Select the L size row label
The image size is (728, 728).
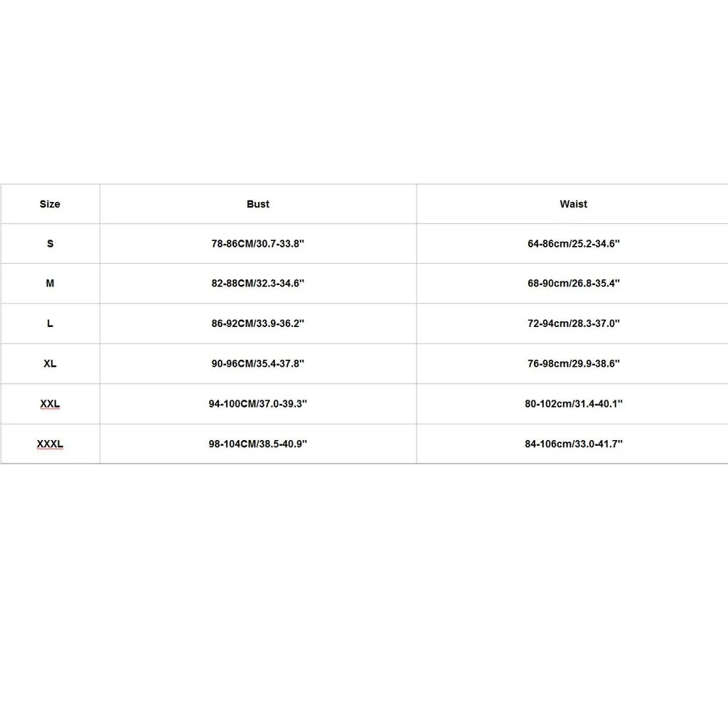point(50,323)
